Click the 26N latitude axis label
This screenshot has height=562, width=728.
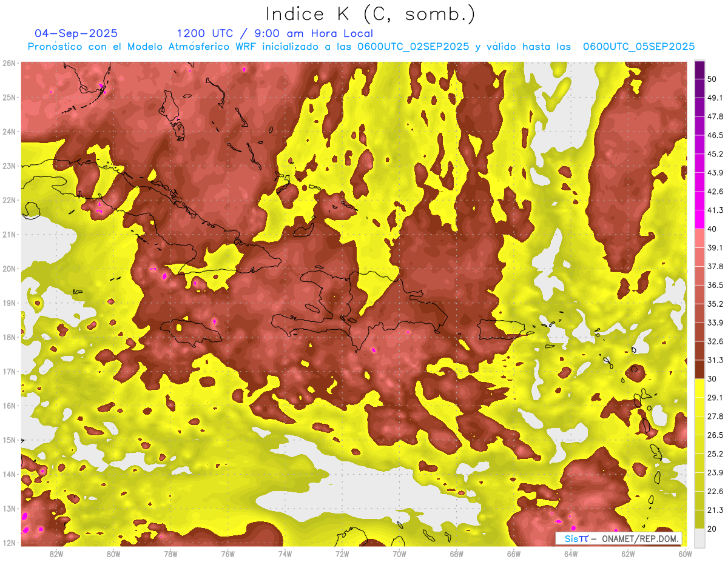(9, 63)
